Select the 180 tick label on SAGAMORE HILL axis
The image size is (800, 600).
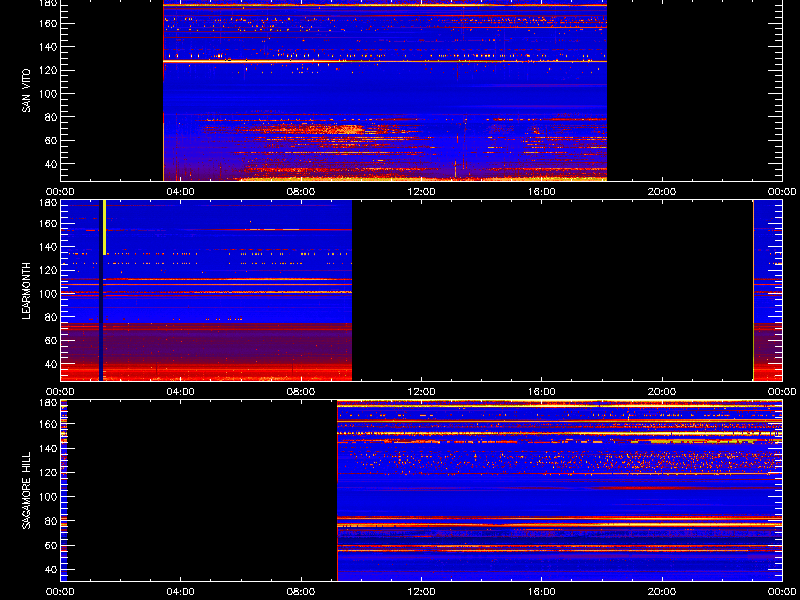(x=49, y=403)
